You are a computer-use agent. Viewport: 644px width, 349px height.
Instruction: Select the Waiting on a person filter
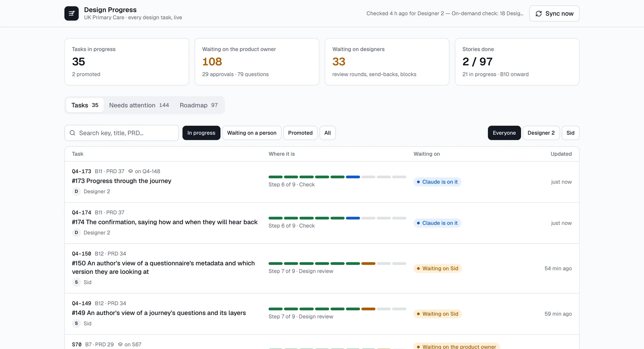(x=252, y=133)
